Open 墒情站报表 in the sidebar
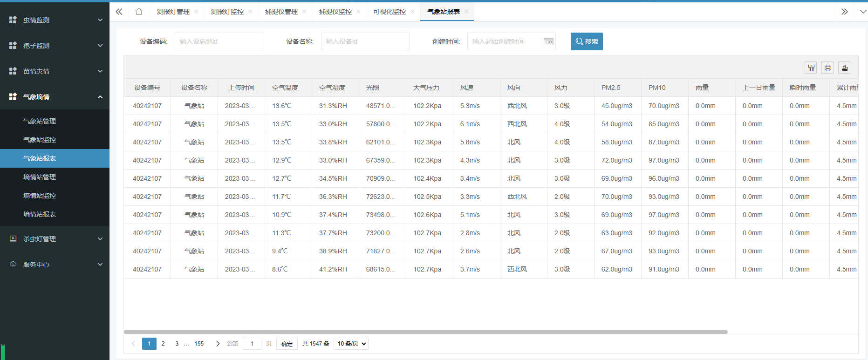This screenshot has height=360, width=868. 40,214
